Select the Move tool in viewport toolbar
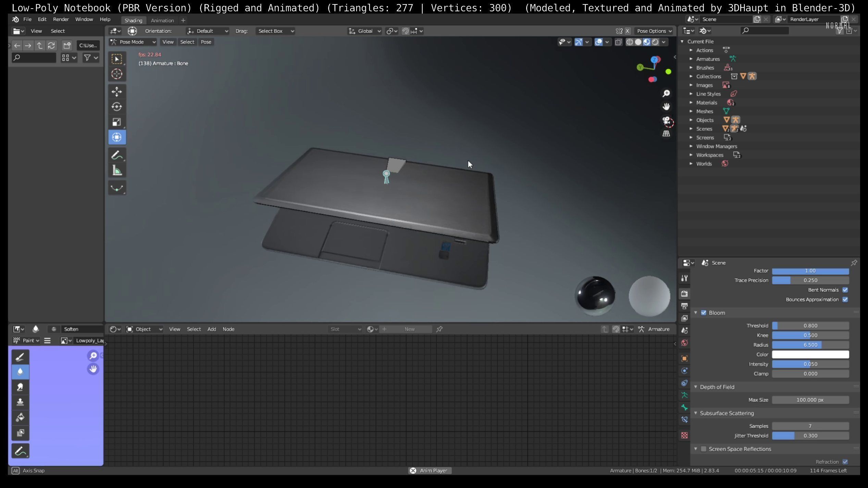 (116, 91)
